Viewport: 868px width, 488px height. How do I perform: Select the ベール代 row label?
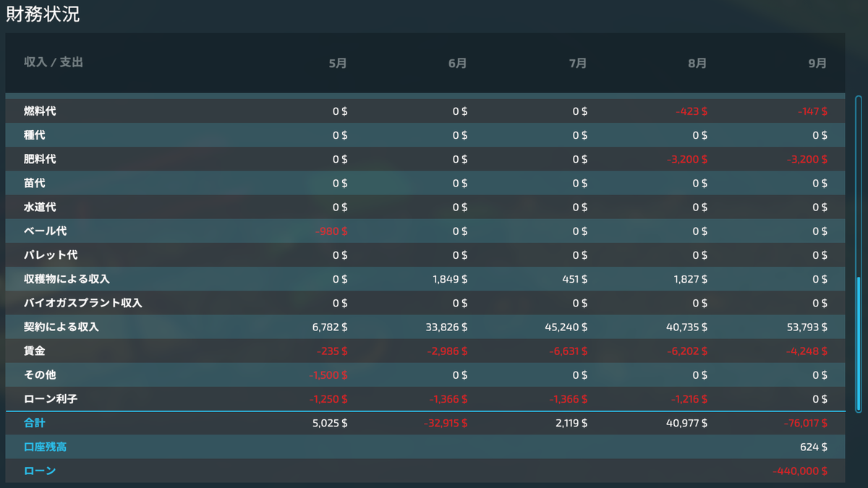[x=46, y=231]
